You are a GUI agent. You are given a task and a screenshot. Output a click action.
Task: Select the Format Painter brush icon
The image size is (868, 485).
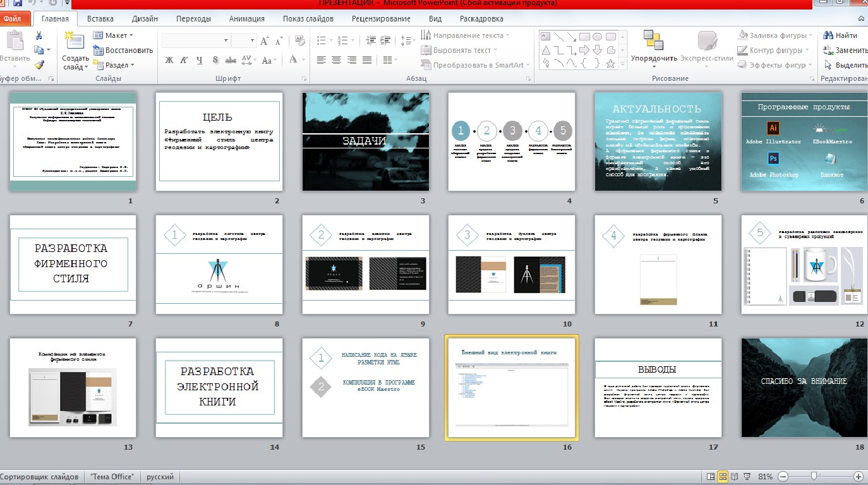coord(39,64)
